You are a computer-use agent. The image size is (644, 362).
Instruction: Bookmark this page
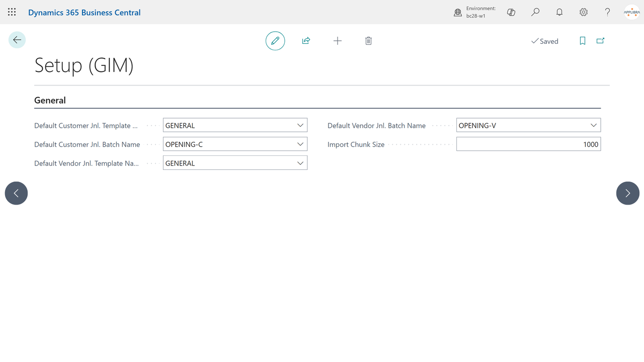tap(583, 41)
